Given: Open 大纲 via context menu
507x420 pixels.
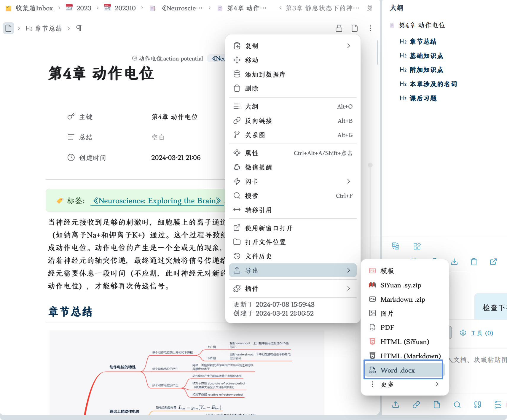Looking at the screenshot, I should 293,106.
